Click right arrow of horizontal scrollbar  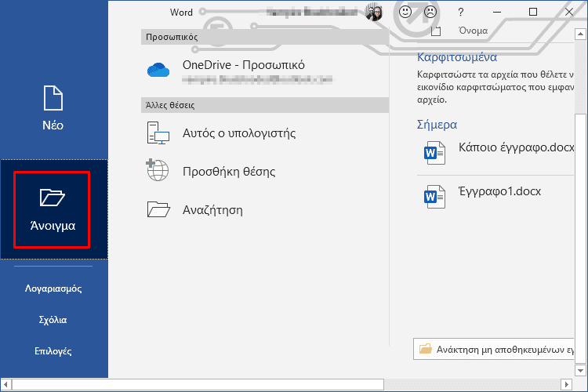click(567, 384)
